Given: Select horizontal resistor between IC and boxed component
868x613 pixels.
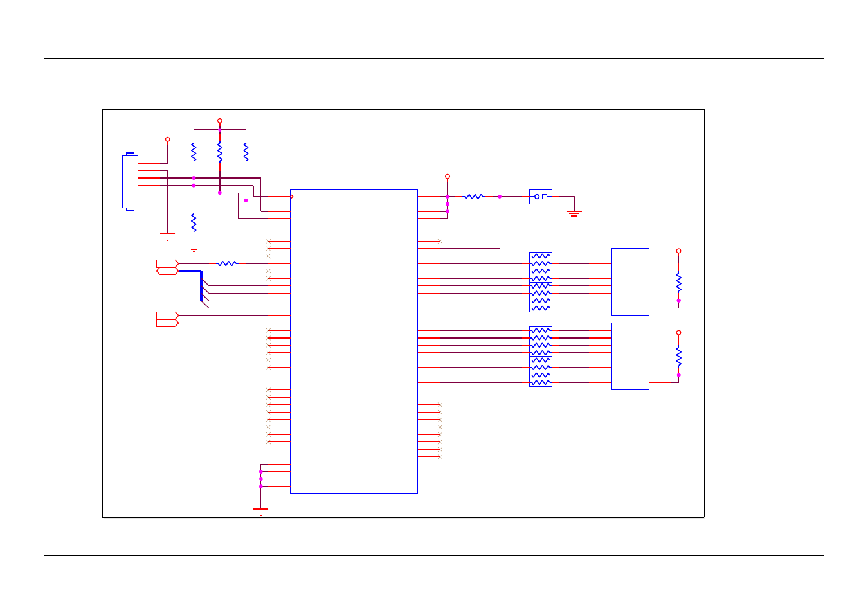Looking at the screenshot, I should point(473,197).
